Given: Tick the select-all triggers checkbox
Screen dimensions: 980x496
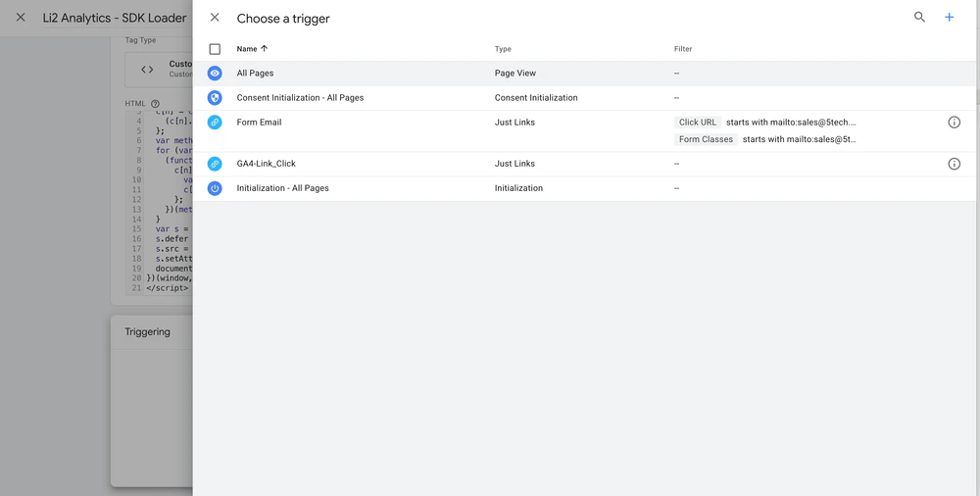Looking at the screenshot, I should [215, 49].
